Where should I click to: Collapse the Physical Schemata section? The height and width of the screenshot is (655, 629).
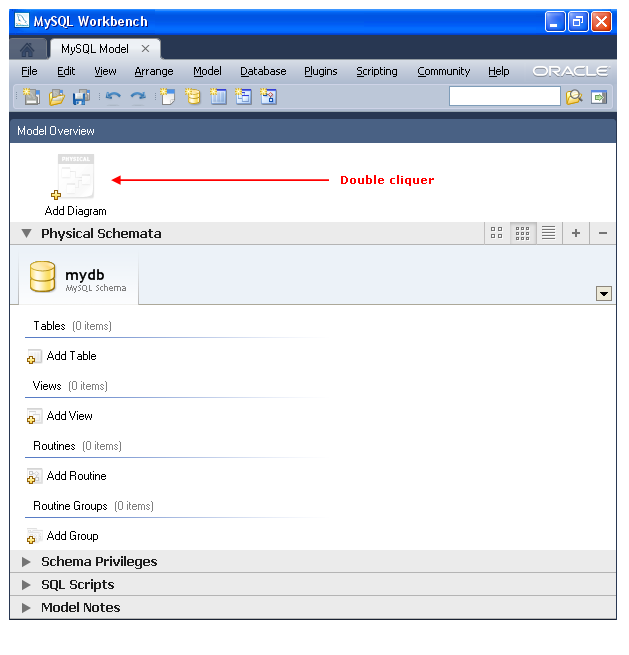point(27,234)
